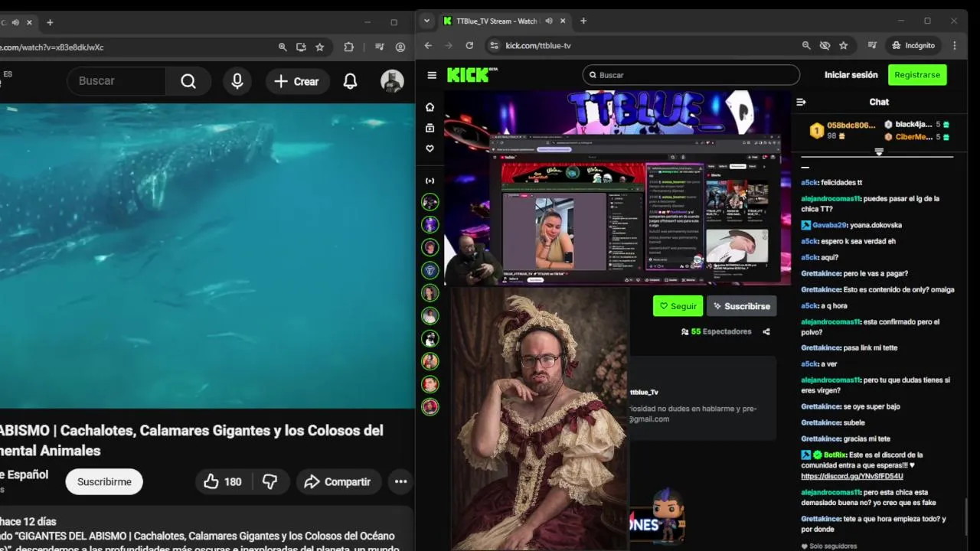
Task: Focus the Kick Buscar search box
Action: coord(691,75)
